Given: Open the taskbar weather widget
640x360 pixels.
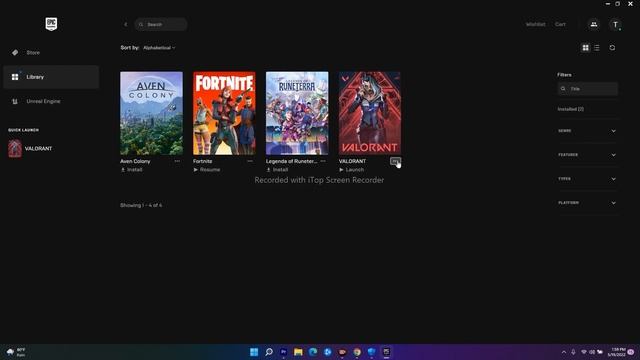Looking at the screenshot, I should click(16, 352).
